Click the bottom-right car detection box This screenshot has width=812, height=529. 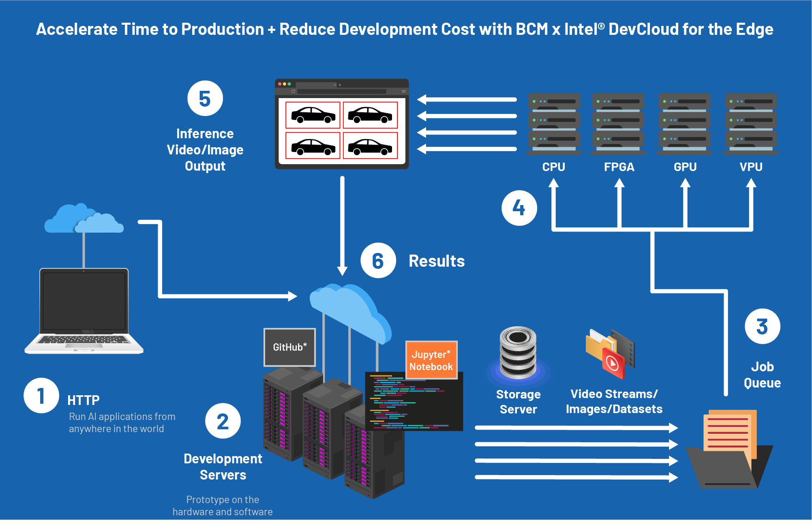(x=370, y=146)
